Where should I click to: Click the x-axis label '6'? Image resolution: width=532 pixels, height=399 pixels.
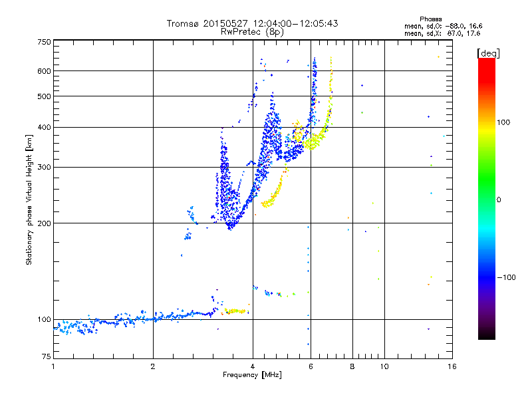311,366
